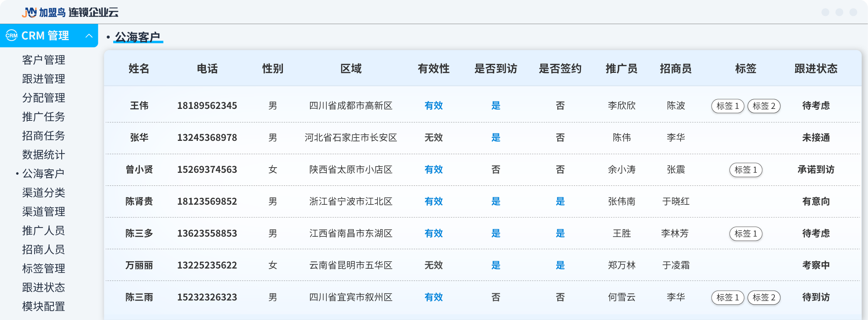Open 模块配置 in the sidebar
The width and height of the screenshot is (868, 320).
pos(43,306)
